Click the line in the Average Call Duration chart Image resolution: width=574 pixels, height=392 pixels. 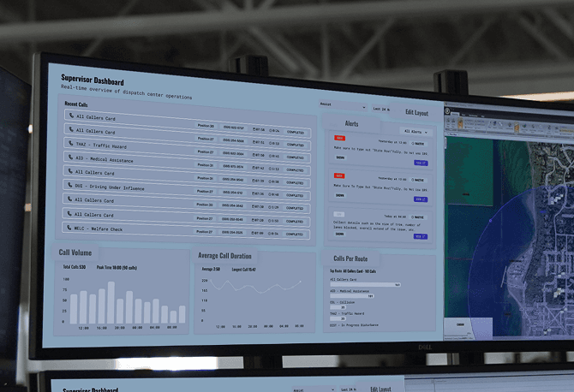[x=256, y=286]
